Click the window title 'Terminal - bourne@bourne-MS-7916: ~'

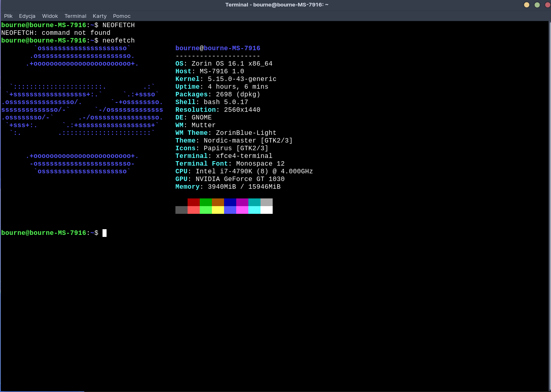(277, 5)
